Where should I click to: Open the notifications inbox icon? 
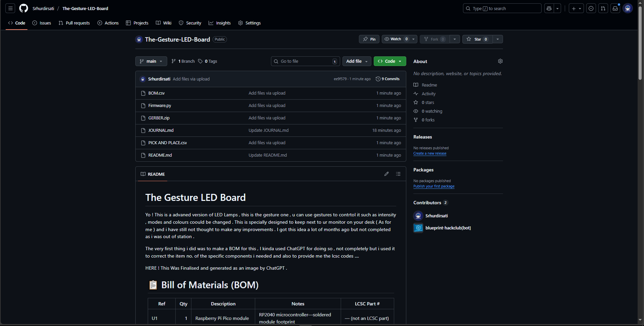(x=615, y=8)
